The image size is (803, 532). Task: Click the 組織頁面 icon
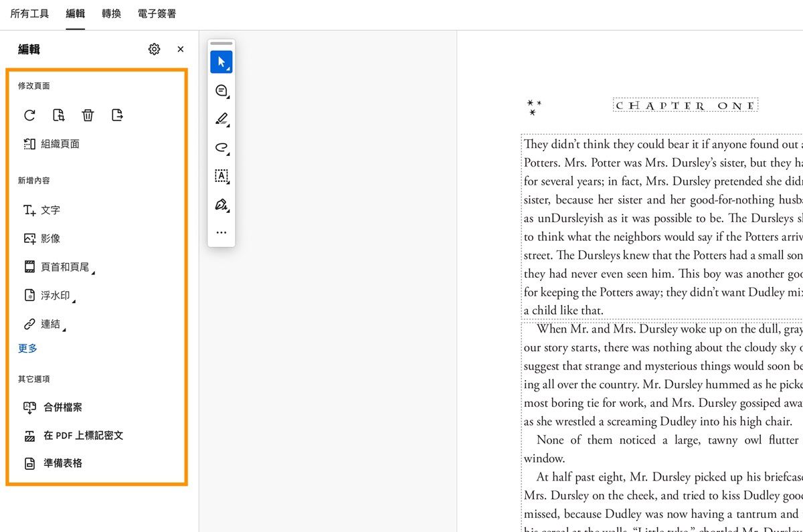tap(29, 144)
